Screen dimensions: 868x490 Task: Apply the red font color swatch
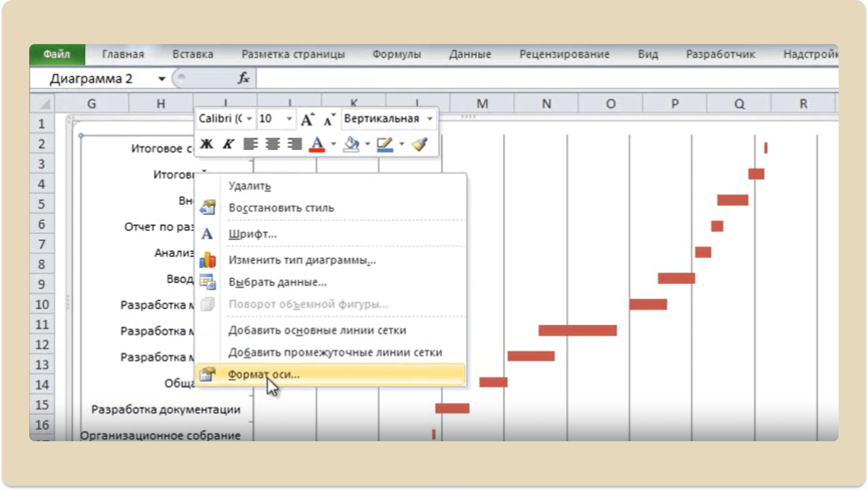pyautogui.click(x=317, y=144)
